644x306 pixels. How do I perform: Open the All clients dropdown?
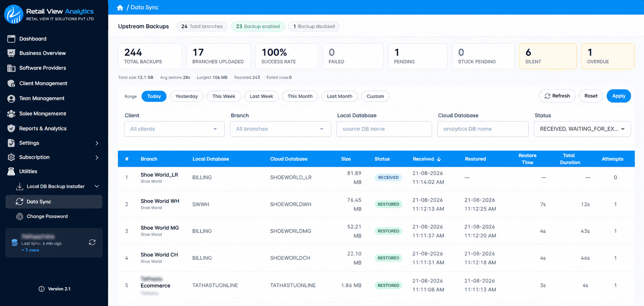coord(174,129)
